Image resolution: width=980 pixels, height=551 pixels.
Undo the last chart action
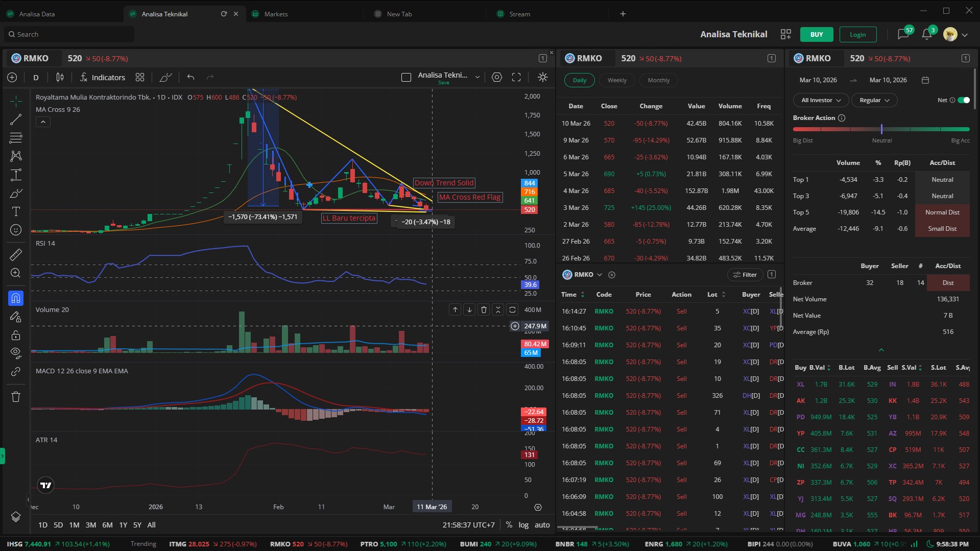pos(190,77)
